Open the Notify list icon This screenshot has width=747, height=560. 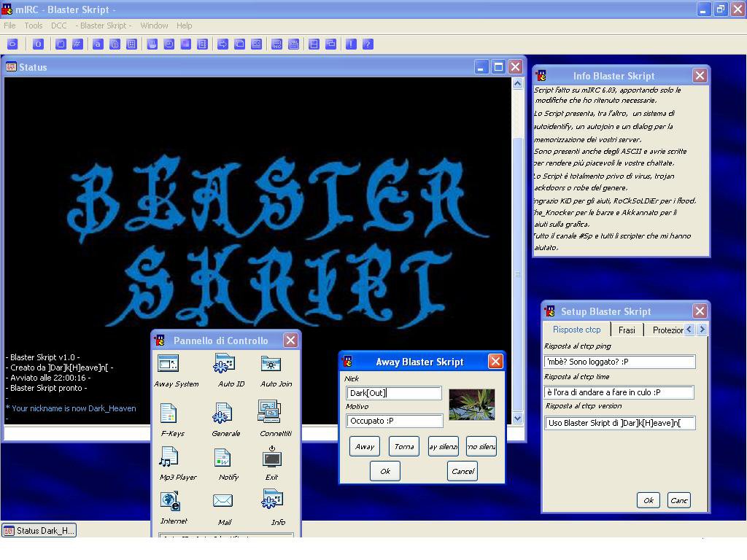(223, 458)
